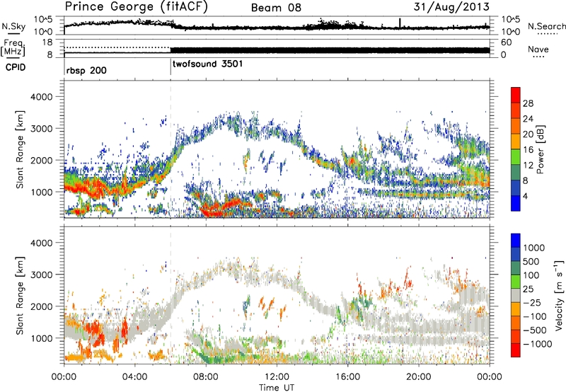Click the gray band of Velocity colorbar

(x=516, y=296)
